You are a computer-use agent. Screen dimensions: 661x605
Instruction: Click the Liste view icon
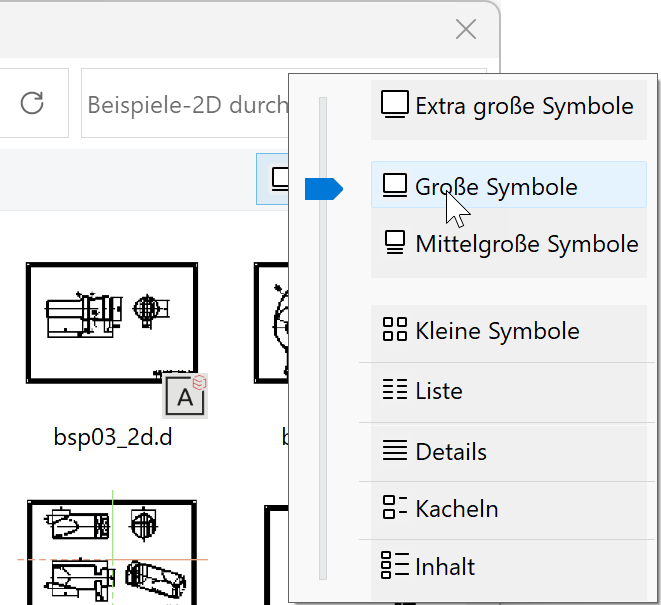click(x=395, y=390)
